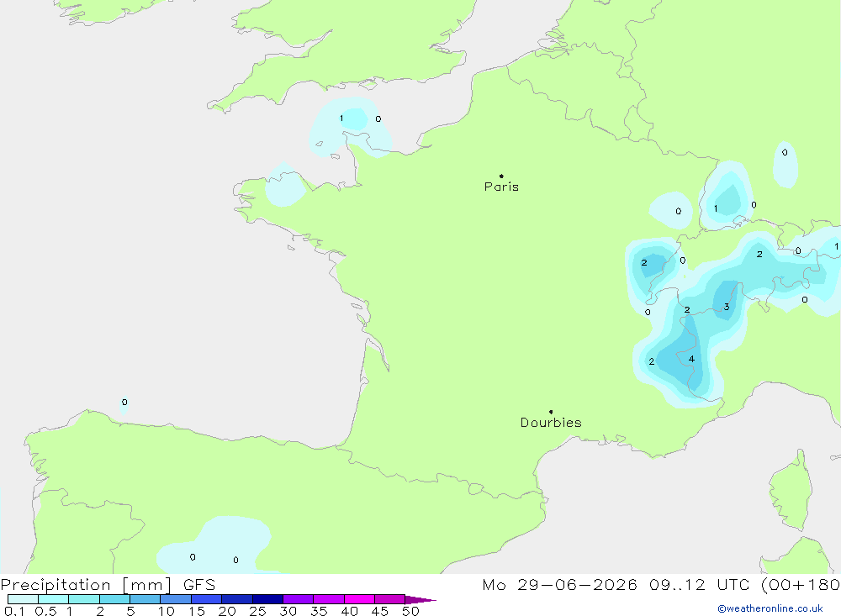Screen dimensions: 841x616
Task: Click the "4" precipitation value on map
Action: point(691,359)
